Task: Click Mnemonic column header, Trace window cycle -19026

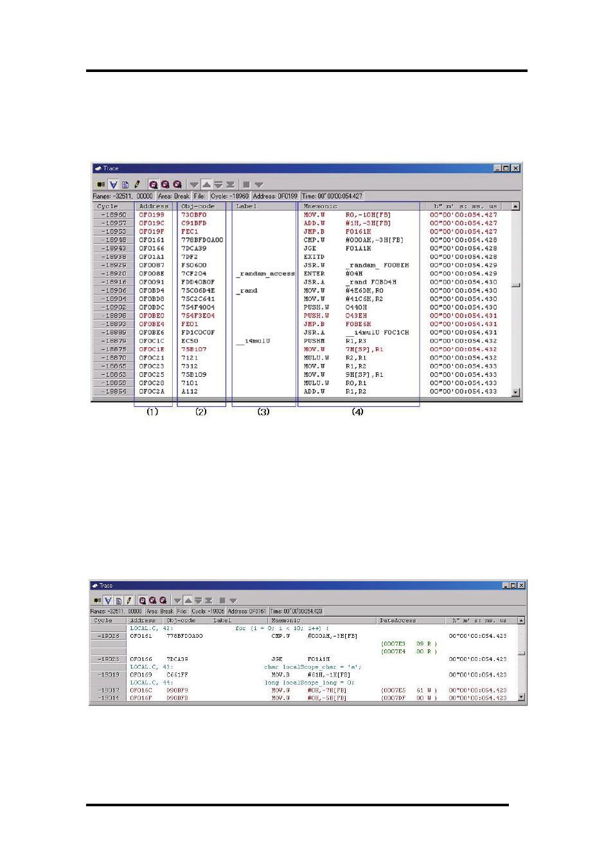Action: coord(322,620)
